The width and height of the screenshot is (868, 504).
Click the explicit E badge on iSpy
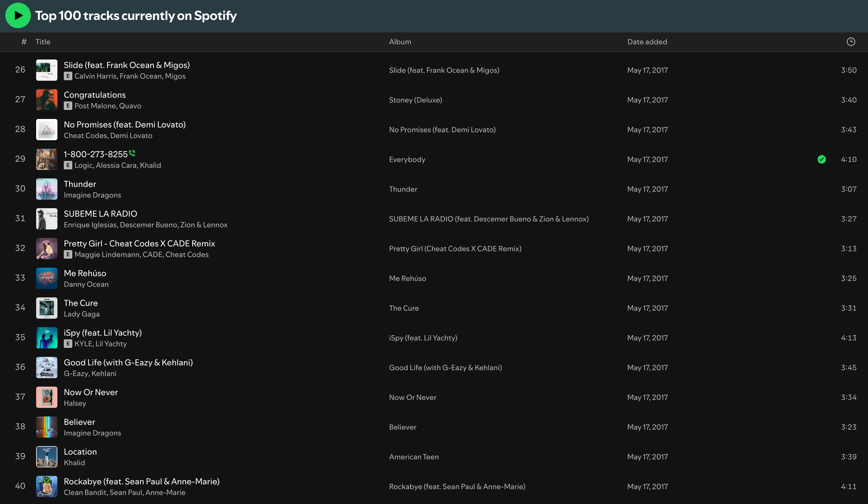(x=68, y=344)
